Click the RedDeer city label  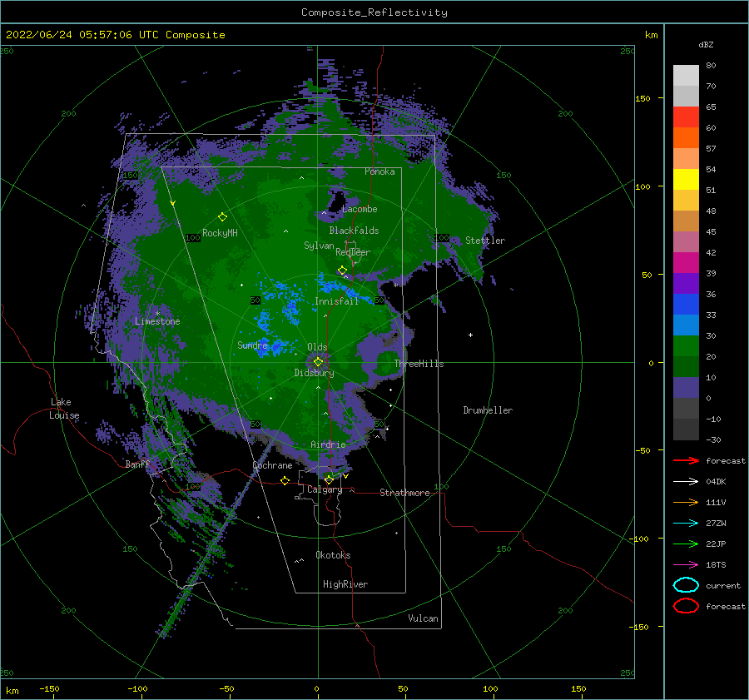tap(353, 252)
